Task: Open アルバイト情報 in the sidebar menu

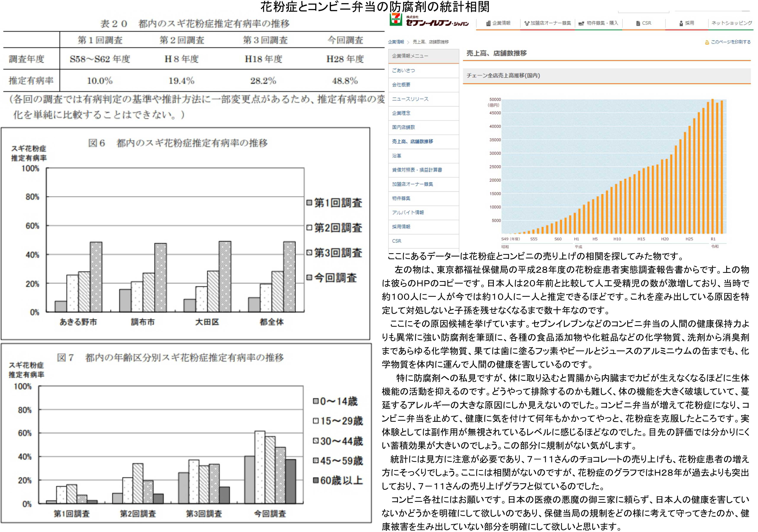Action: click(423, 212)
